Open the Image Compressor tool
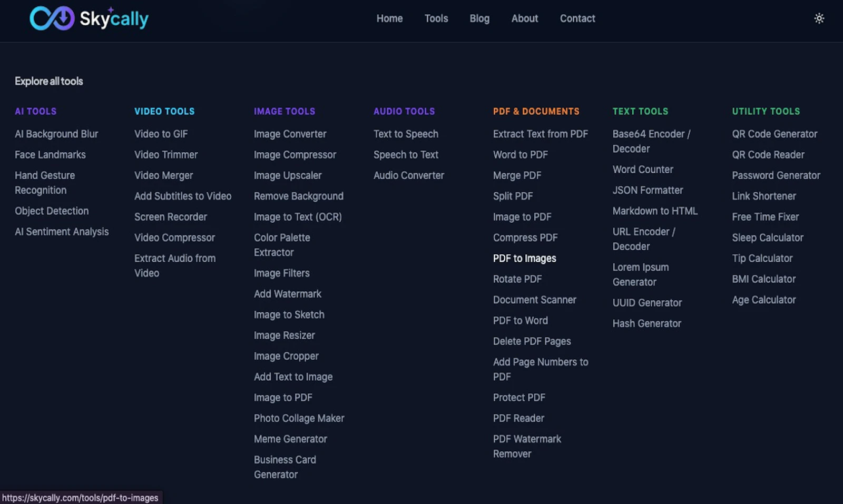The width and height of the screenshot is (843, 504). point(295,155)
